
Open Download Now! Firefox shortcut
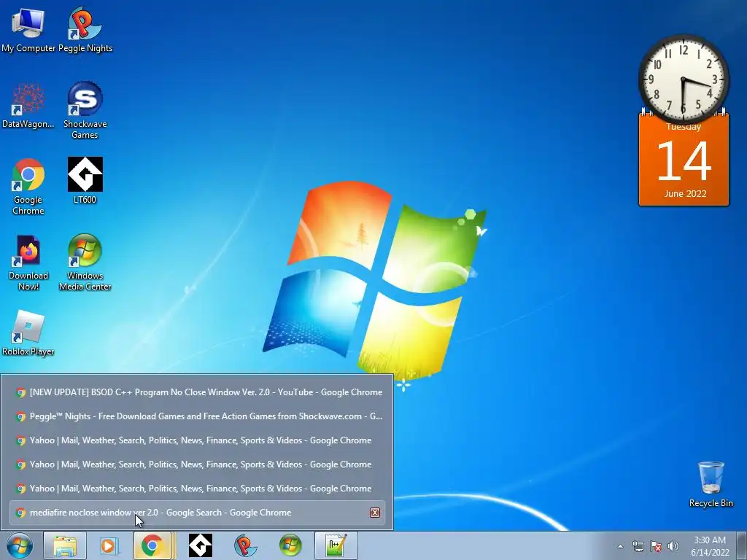(28, 262)
